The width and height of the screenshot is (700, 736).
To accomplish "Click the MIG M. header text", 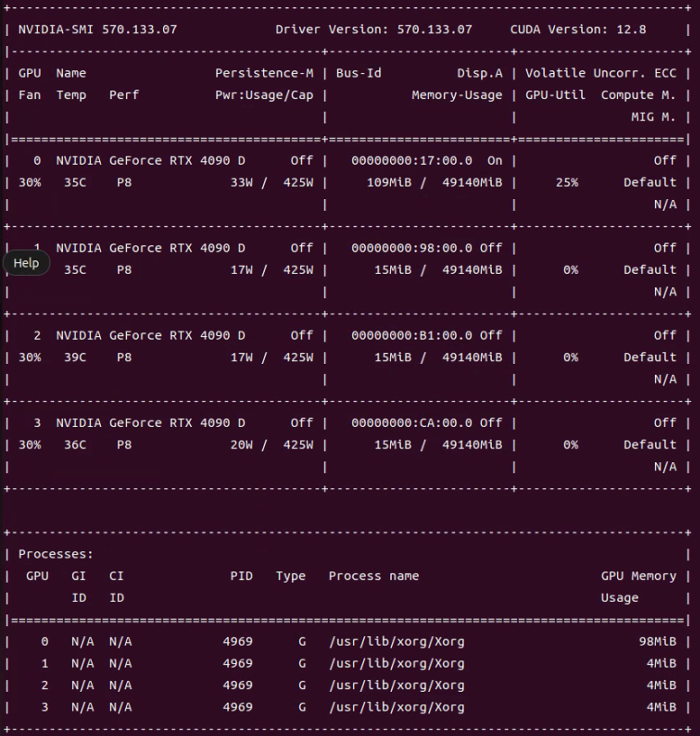I will (653, 117).
